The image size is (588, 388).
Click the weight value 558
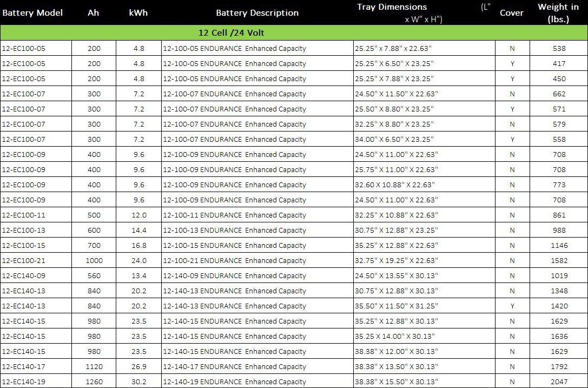pos(559,139)
